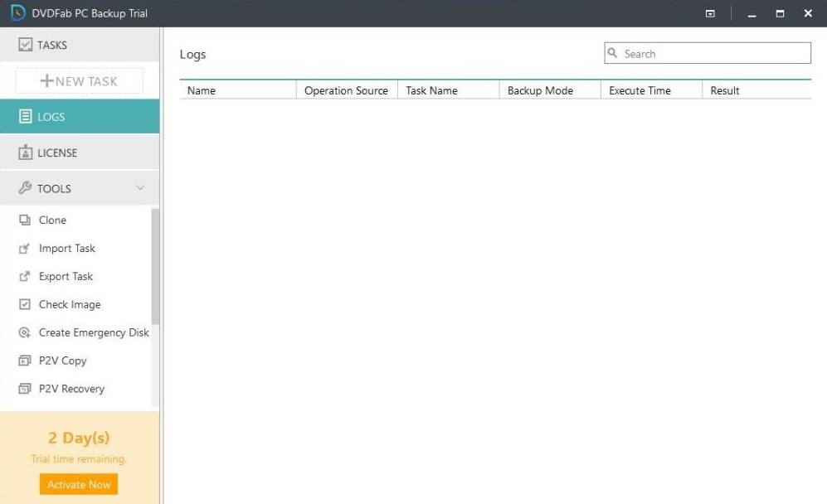Click the Tools wrench icon
This screenshot has width=827, height=504.
pyautogui.click(x=26, y=187)
